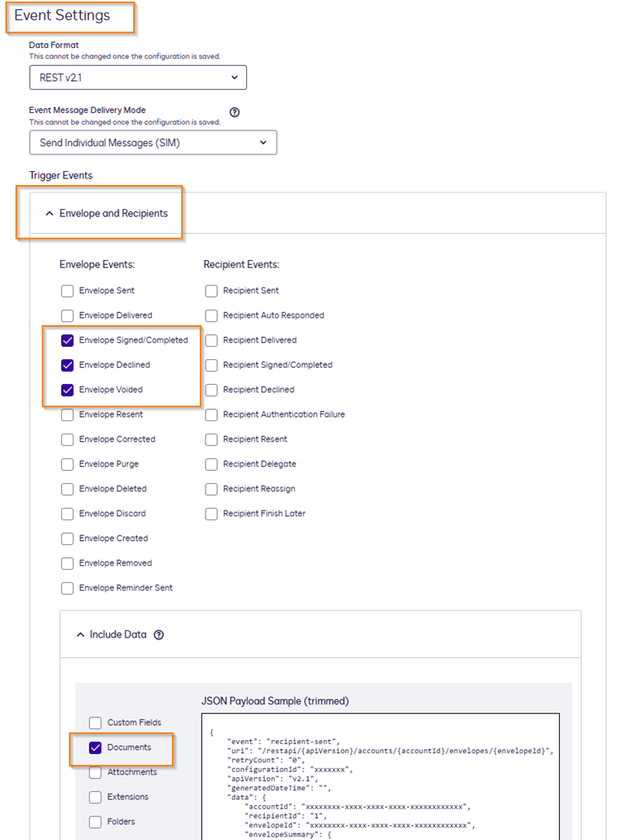Check Recipient Finish Later event
The height and width of the screenshot is (840, 621).
(211, 514)
